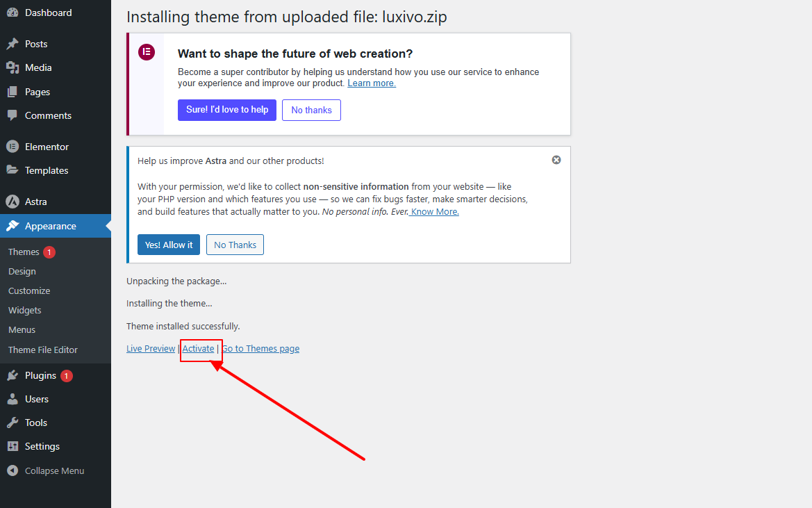The image size is (812, 508).
Task: Click the Posts pushpin icon
Action: click(x=13, y=44)
